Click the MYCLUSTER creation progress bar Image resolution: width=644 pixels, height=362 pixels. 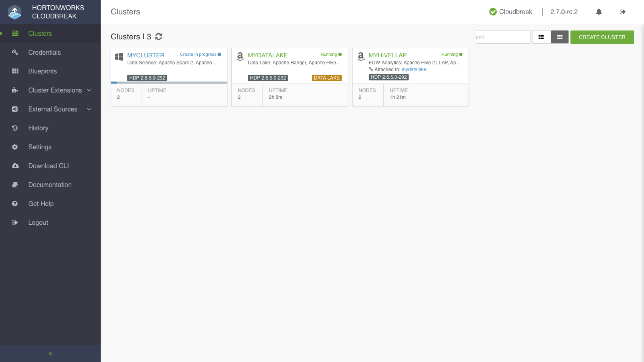click(x=169, y=82)
